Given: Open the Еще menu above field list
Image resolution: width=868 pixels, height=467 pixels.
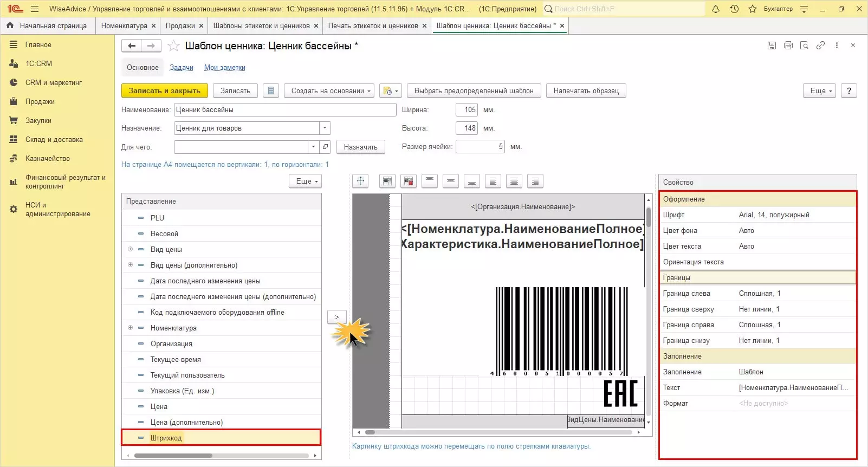Looking at the screenshot, I should [305, 181].
